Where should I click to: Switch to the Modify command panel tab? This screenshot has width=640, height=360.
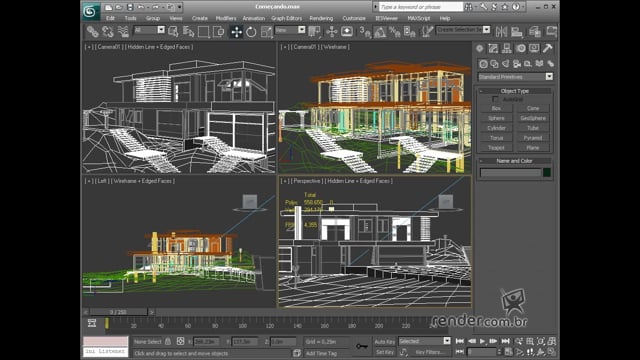pos(493,49)
